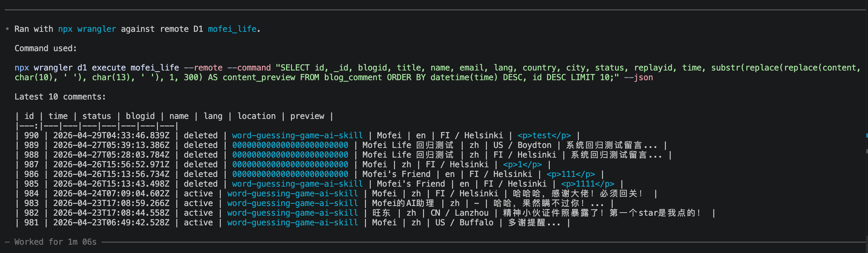Click the 'status' table header
The image size is (868, 253).
pyautogui.click(x=97, y=116)
